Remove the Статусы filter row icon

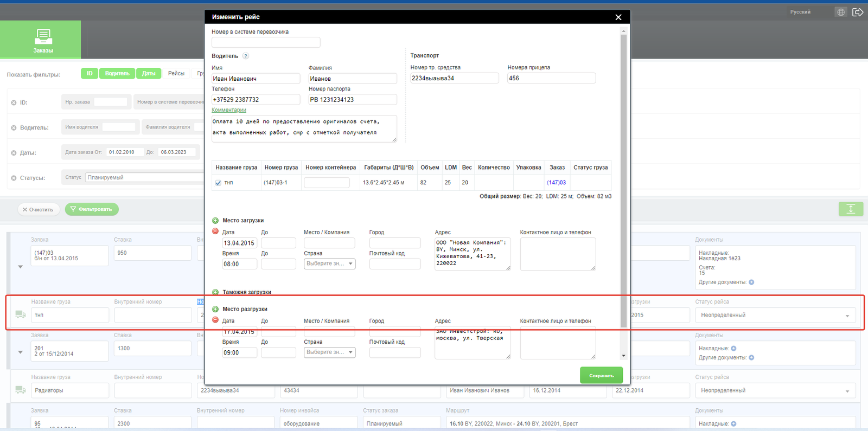(14, 178)
